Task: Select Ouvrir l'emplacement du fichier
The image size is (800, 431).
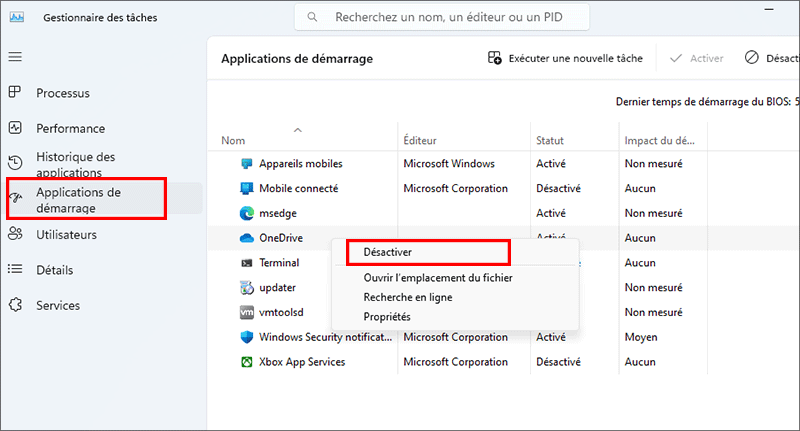Action: (438, 278)
